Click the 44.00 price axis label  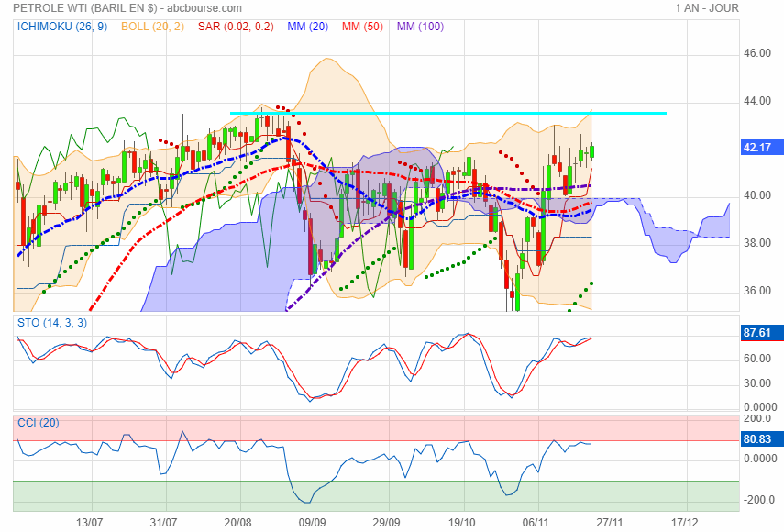pos(757,101)
